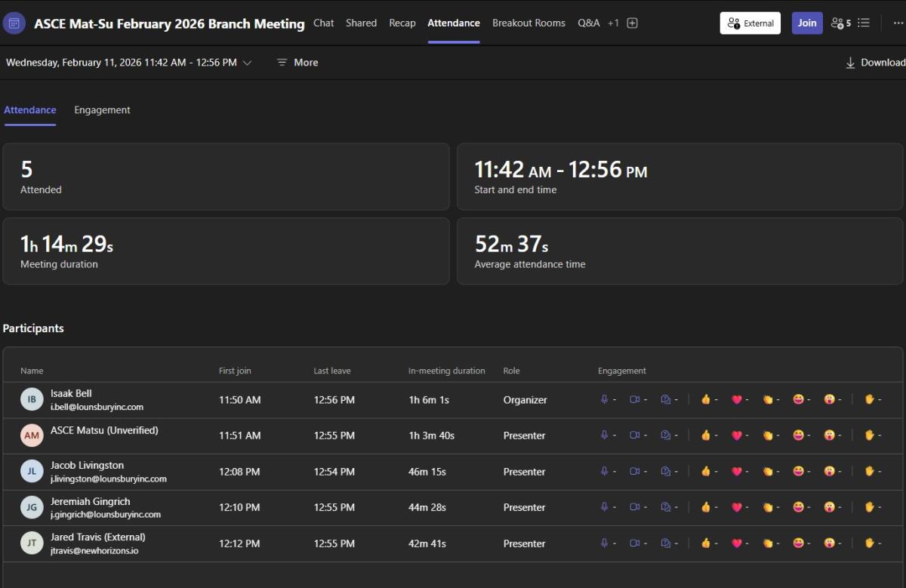
Task: Click the add tab plus icon
Action: click(633, 23)
